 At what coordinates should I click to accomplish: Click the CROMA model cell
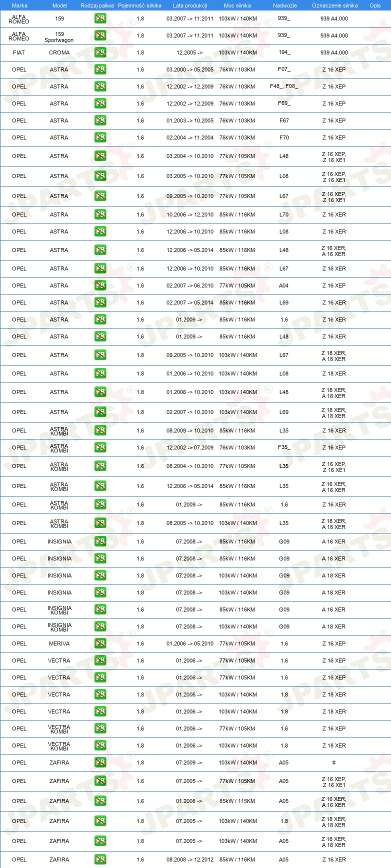pos(59,52)
